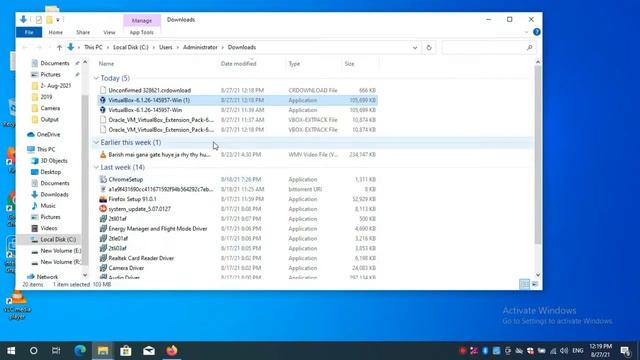Click the Up one level arrow
640x360 pixels.
tap(59, 47)
